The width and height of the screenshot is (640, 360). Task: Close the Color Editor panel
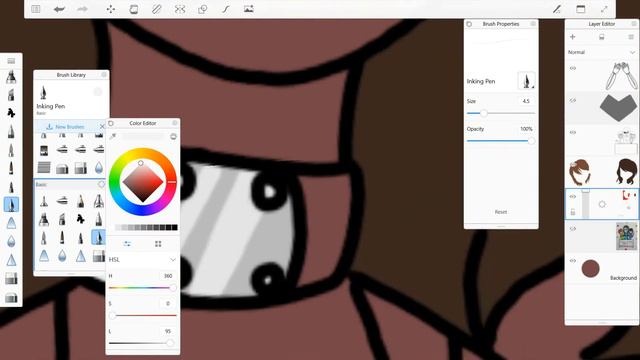coord(175,123)
